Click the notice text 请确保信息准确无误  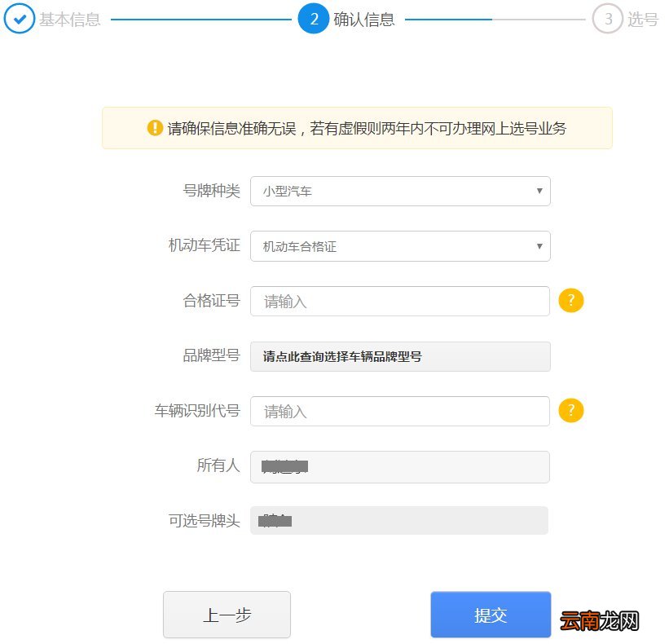tap(231, 128)
